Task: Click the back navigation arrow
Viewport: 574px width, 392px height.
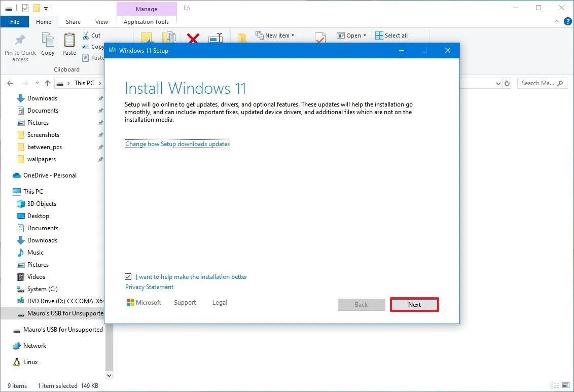Action: [x=10, y=83]
